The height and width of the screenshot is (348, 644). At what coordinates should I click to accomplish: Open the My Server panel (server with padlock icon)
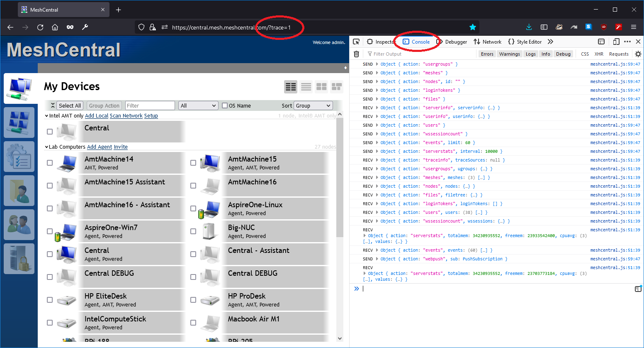[19, 258]
